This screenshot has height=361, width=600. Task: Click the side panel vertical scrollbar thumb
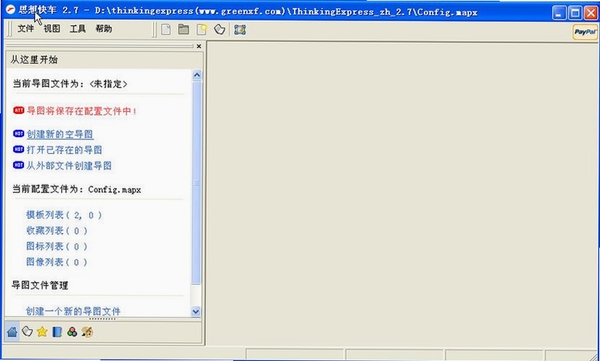[197, 182]
